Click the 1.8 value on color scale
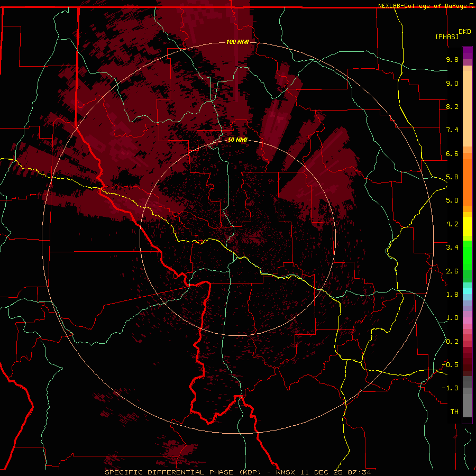This screenshot has width=476, height=476. pos(452,295)
